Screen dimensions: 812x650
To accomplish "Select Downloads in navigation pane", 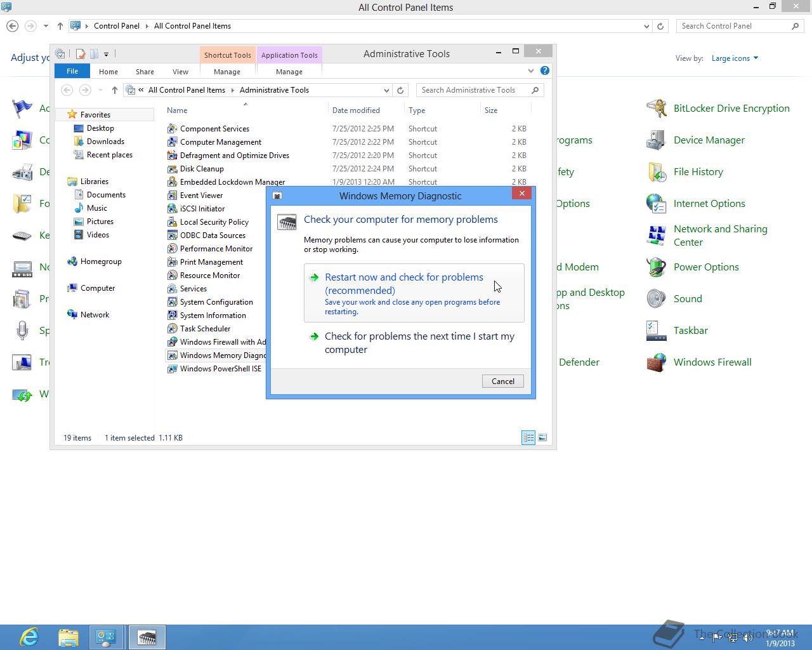I will click(x=105, y=142).
